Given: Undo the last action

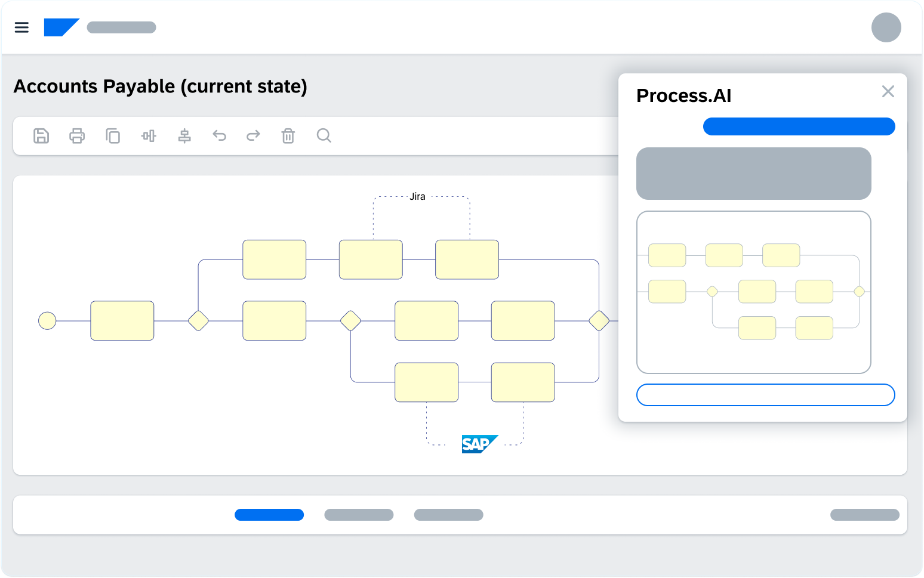Looking at the screenshot, I should click(219, 136).
